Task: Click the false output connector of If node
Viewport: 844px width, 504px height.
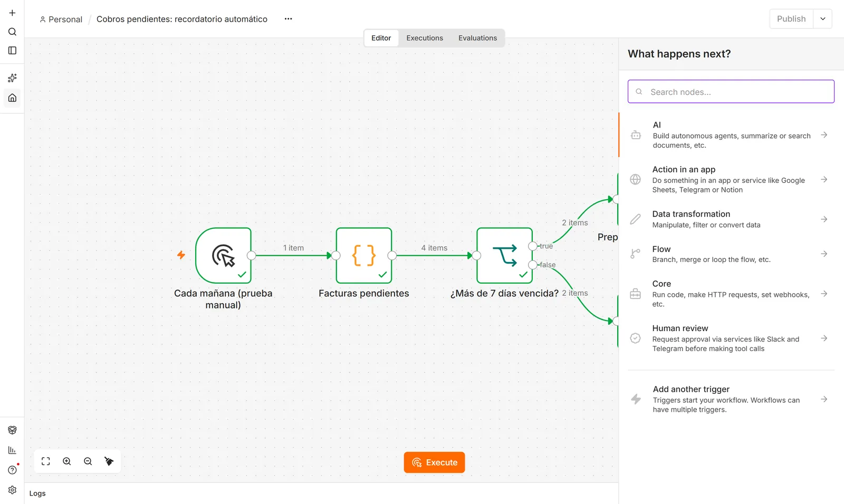Action: [x=533, y=265]
